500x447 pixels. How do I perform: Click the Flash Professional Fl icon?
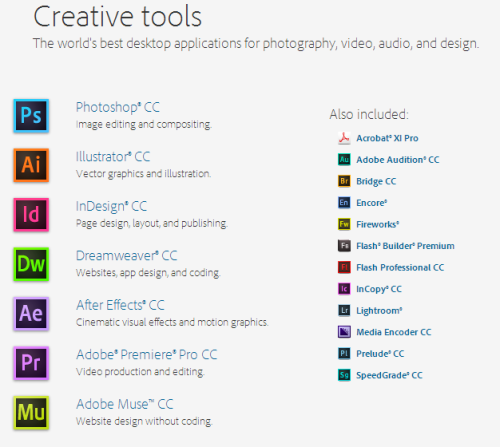(344, 267)
